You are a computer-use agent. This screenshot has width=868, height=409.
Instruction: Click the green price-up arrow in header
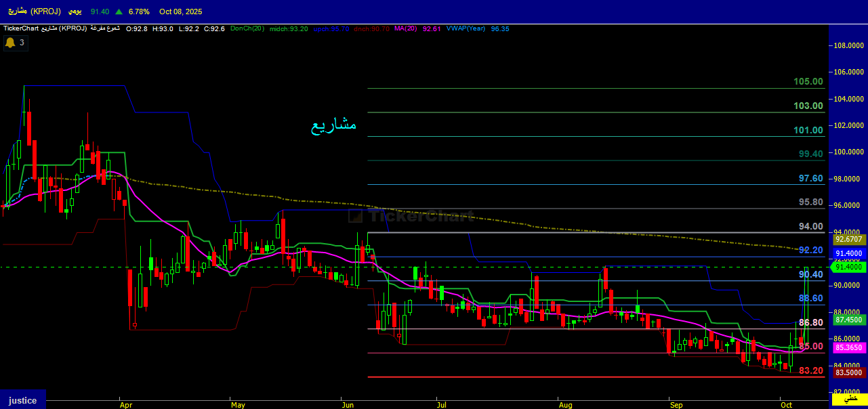[119, 12]
